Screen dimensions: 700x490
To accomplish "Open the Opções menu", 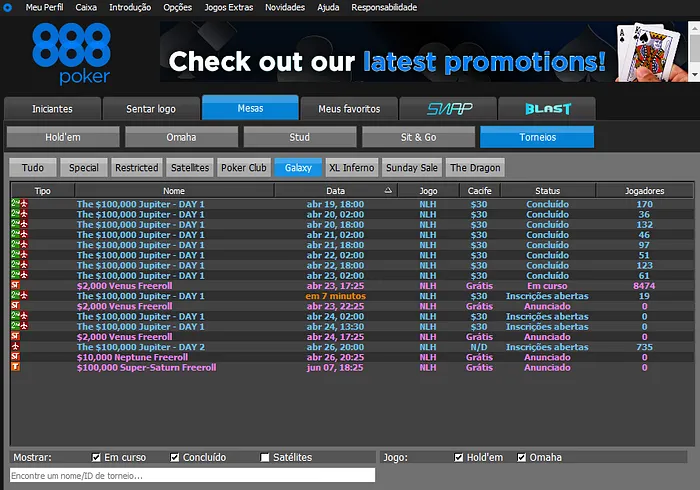I will [x=177, y=7].
